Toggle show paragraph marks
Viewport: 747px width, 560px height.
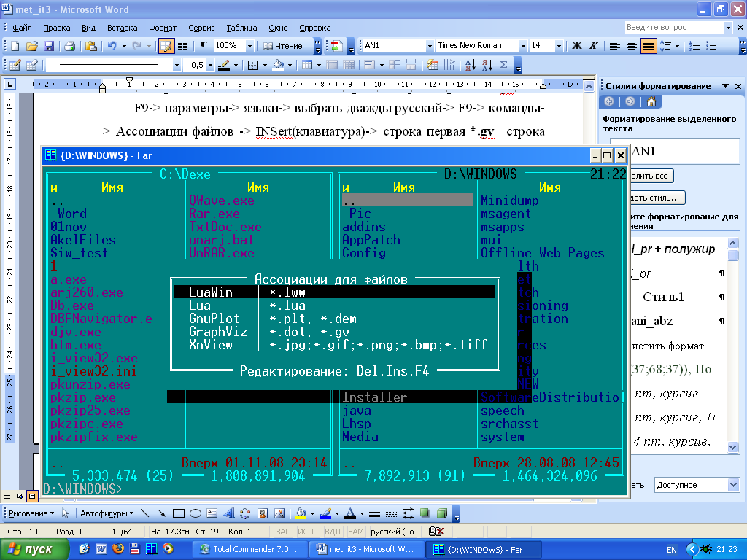point(204,46)
